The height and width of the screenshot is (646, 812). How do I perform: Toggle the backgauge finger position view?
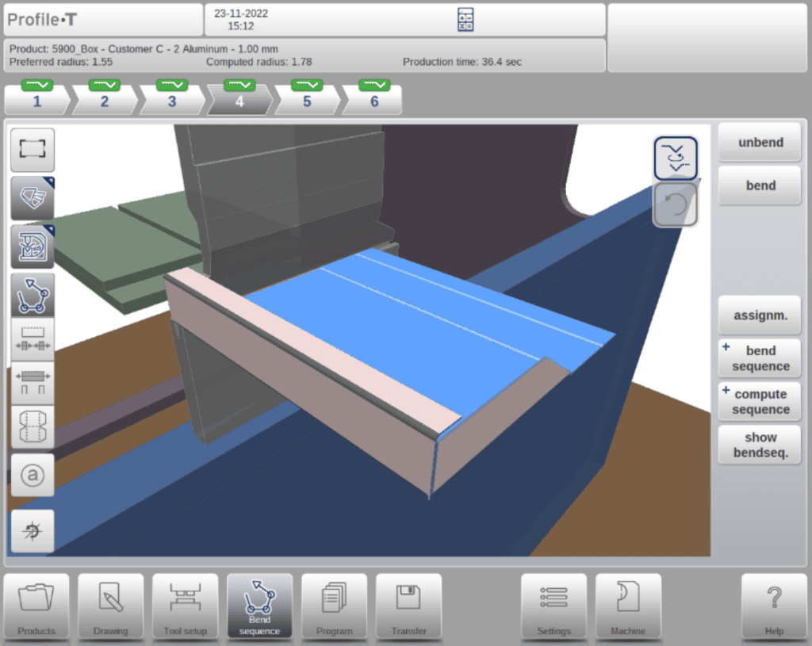(x=33, y=339)
